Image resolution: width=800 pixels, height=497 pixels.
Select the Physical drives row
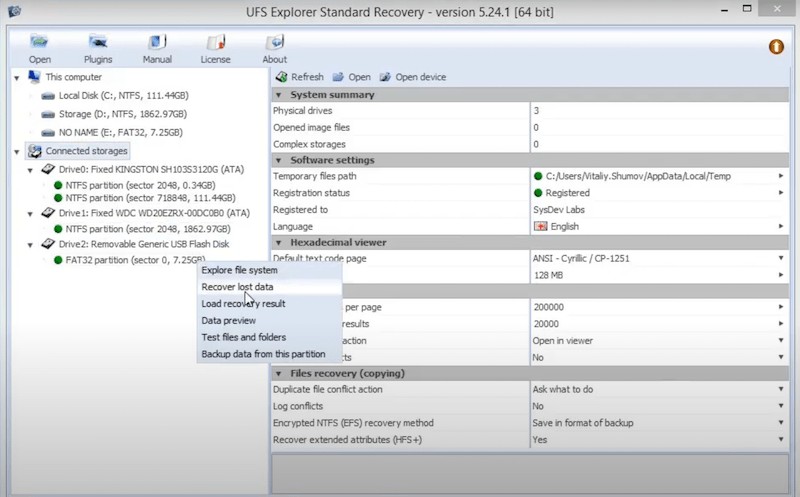[x=530, y=111]
